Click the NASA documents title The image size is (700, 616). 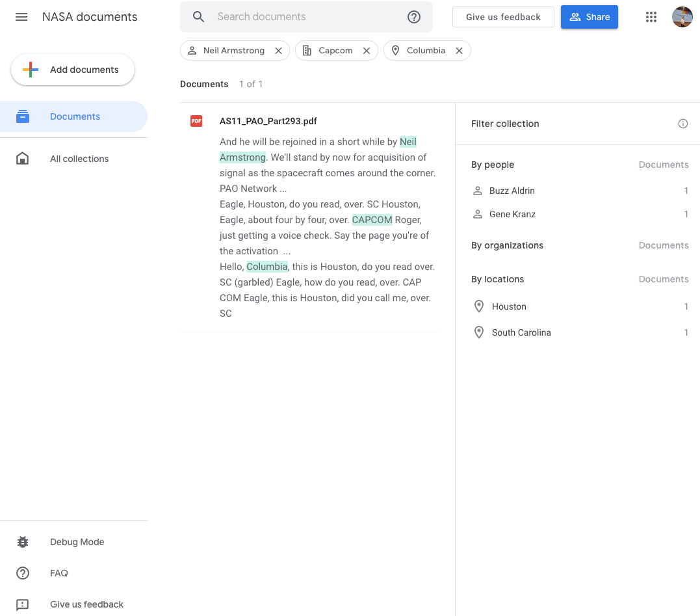pos(90,17)
